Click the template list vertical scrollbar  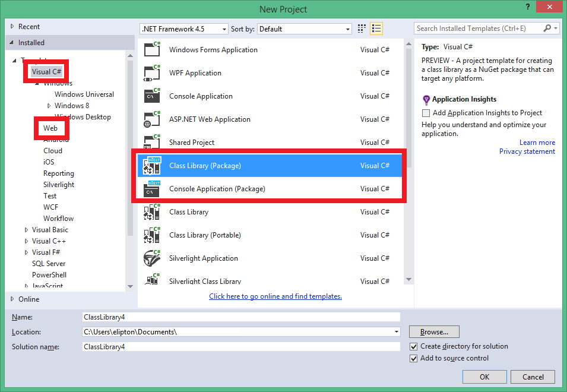click(x=408, y=108)
